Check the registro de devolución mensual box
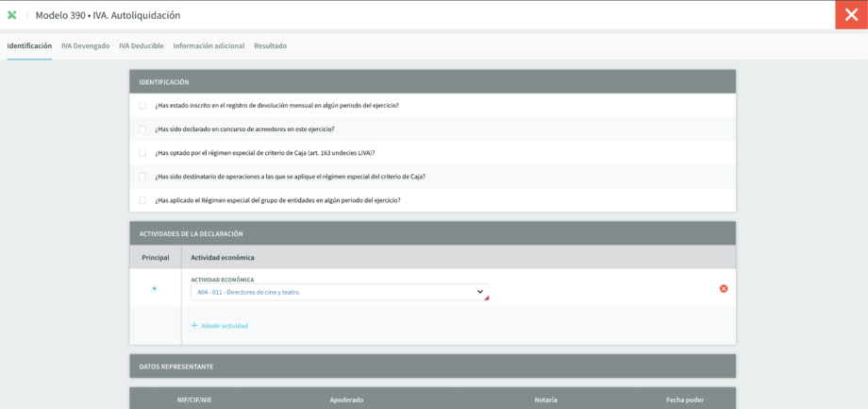The height and width of the screenshot is (409, 868). pyautogui.click(x=142, y=105)
